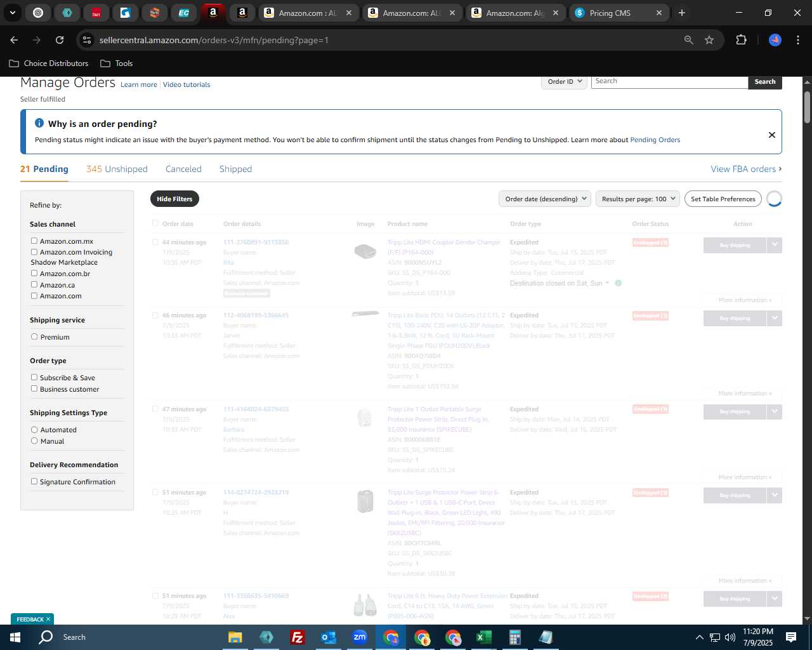Image resolution: width=812 pixels, height=650 pixels.
Task: Check the Amazon.com.br sales channel filter
Action: point(34,273)
